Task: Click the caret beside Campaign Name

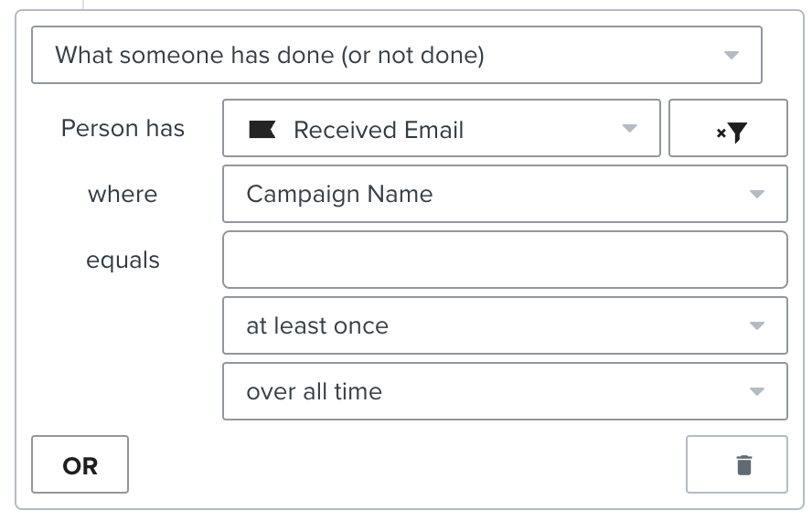Action: point(756,194)
